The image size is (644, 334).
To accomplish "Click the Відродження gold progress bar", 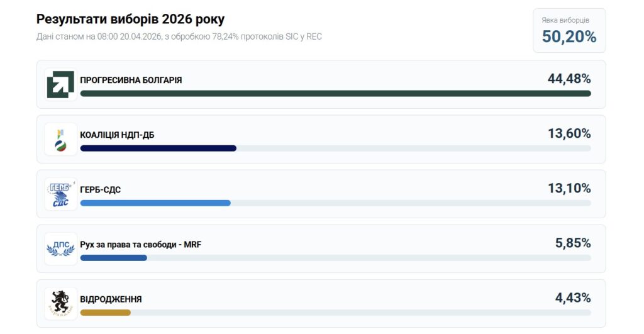I will (105, 313).
